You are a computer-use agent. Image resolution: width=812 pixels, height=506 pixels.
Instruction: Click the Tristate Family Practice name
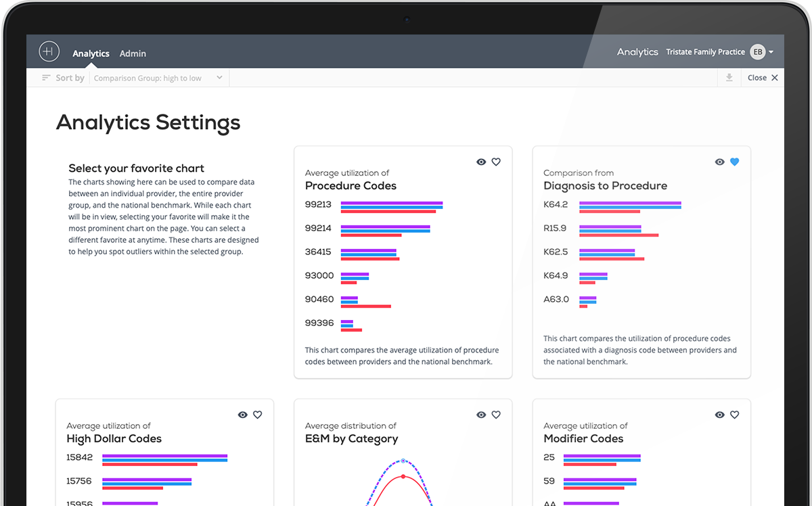pos(705,52)
